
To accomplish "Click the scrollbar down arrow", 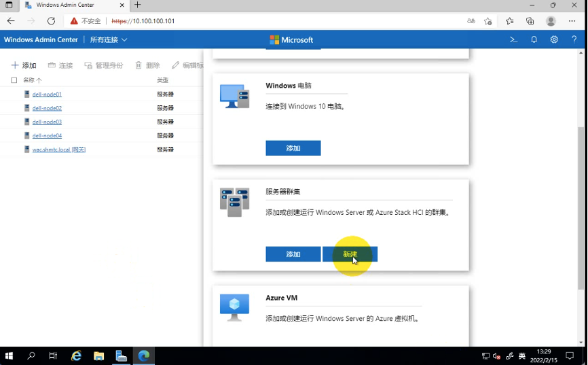I will tap(581, 343).
